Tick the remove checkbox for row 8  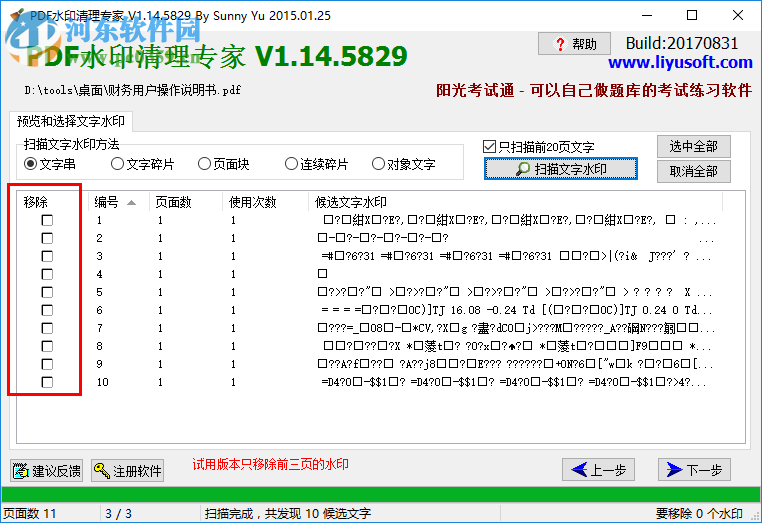(x=47, y=346)
